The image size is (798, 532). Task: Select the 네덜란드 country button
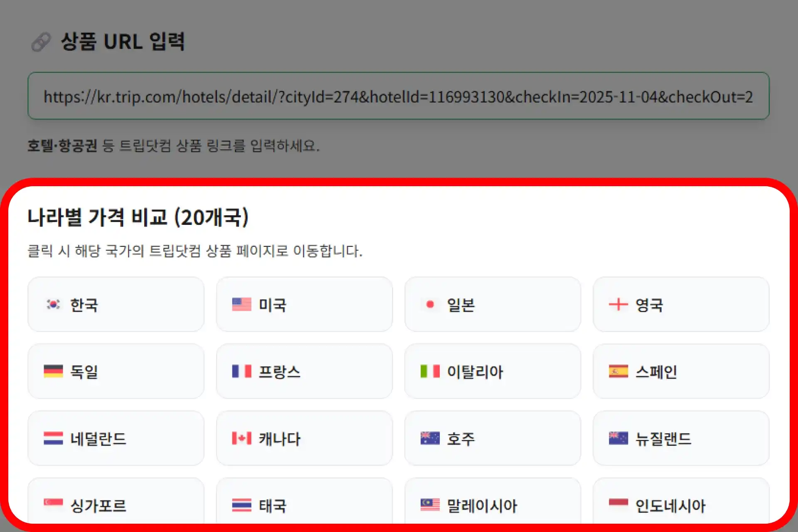click(116, 438)
